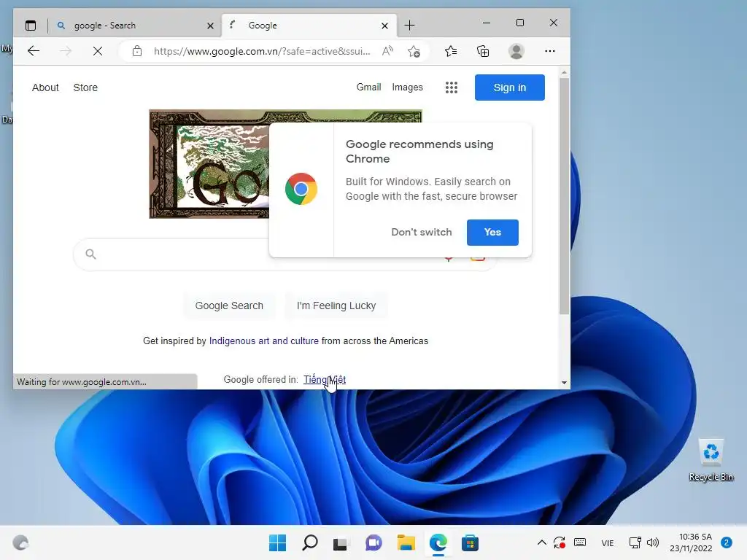Viewport: 747px width, 560px height.
Task: Open the Favorites list
Action: pos(451,51)
